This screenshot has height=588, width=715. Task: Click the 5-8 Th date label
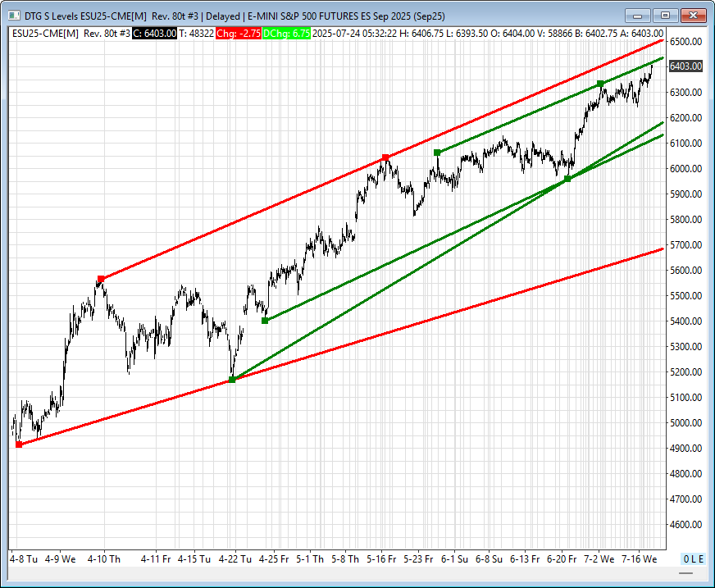pyautogui.click(x=345, y=559)
